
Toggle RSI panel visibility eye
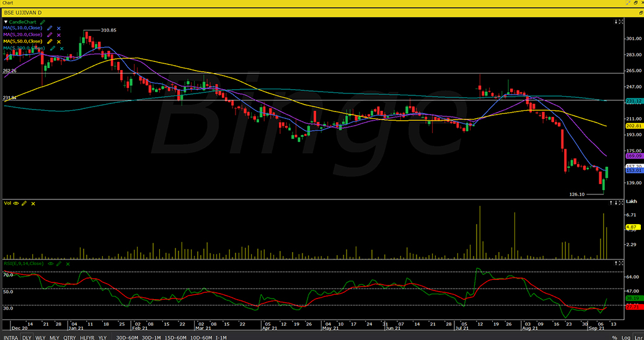[x=51, y=264]
